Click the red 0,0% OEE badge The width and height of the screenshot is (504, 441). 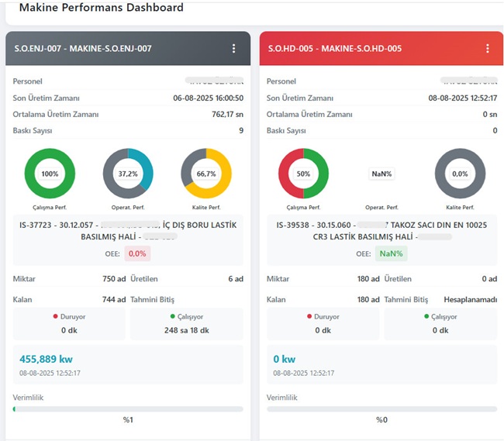click(x=136, y=253)
